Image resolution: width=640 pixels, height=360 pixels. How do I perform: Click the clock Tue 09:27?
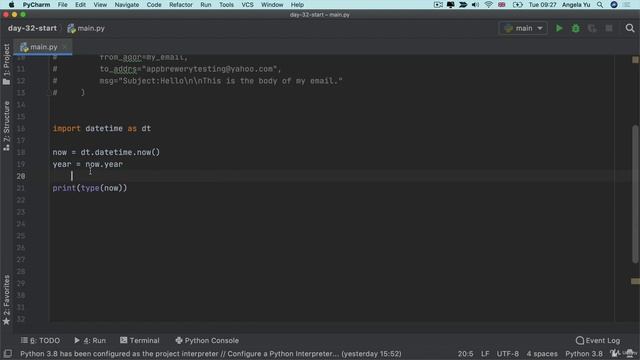pyautogui.click(x=542, y=5)
